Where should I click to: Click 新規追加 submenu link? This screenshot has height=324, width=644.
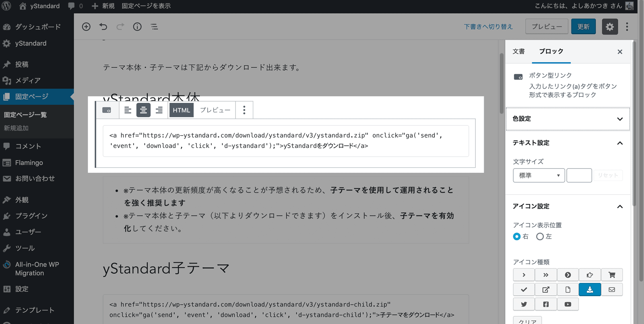16,128
